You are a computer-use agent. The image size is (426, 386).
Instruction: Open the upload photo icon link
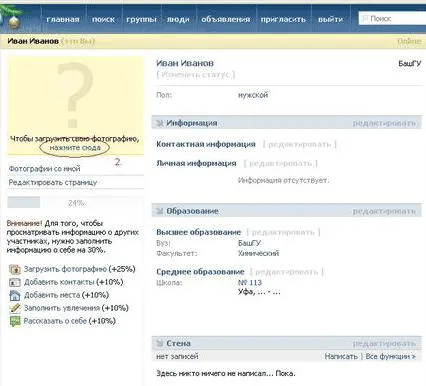coord(15,269)
